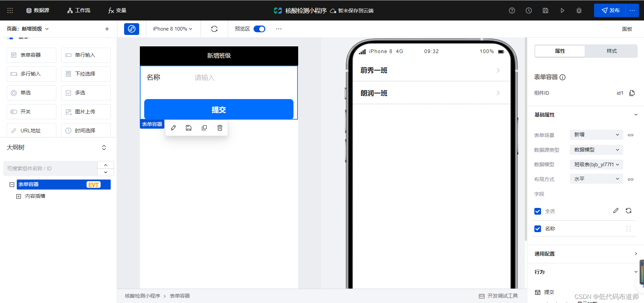Add a new page with plus icon

tap(107, 29)
